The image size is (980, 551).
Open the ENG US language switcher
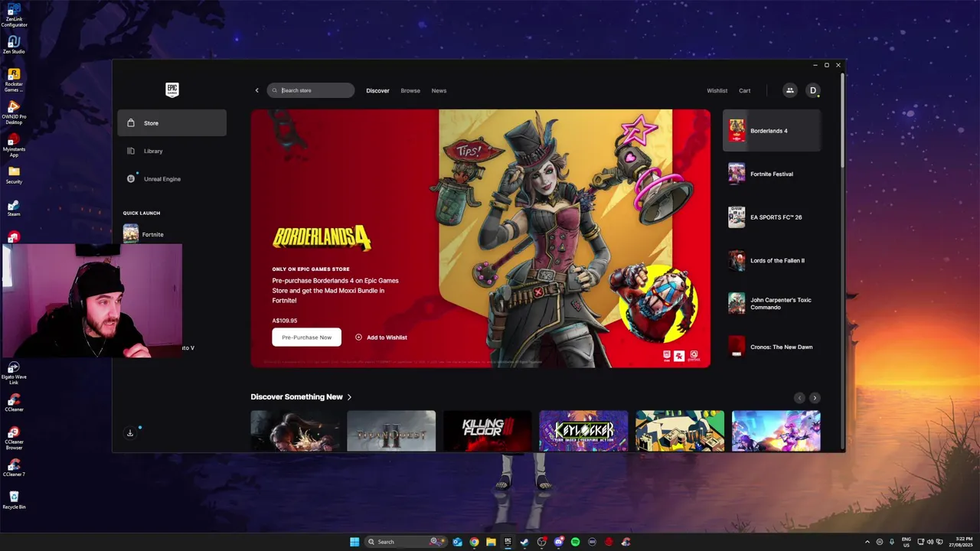tap(906, 542)
